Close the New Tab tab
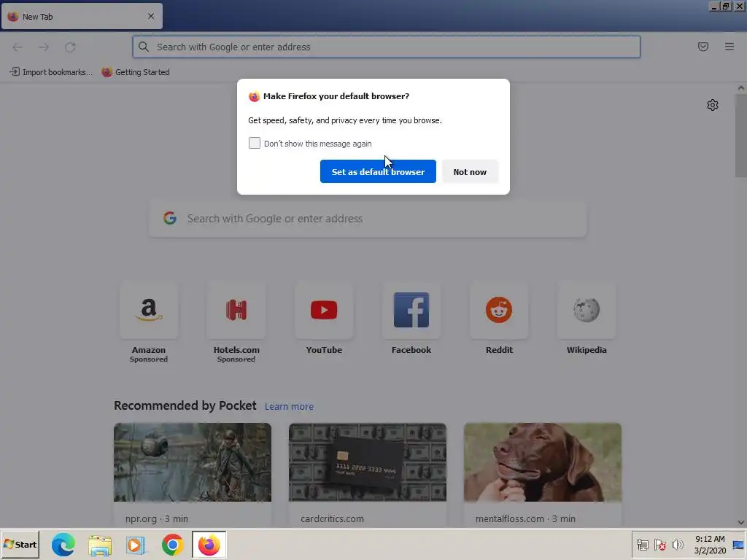The width and height of the screenshot is (747, 560). click(151, 16)
